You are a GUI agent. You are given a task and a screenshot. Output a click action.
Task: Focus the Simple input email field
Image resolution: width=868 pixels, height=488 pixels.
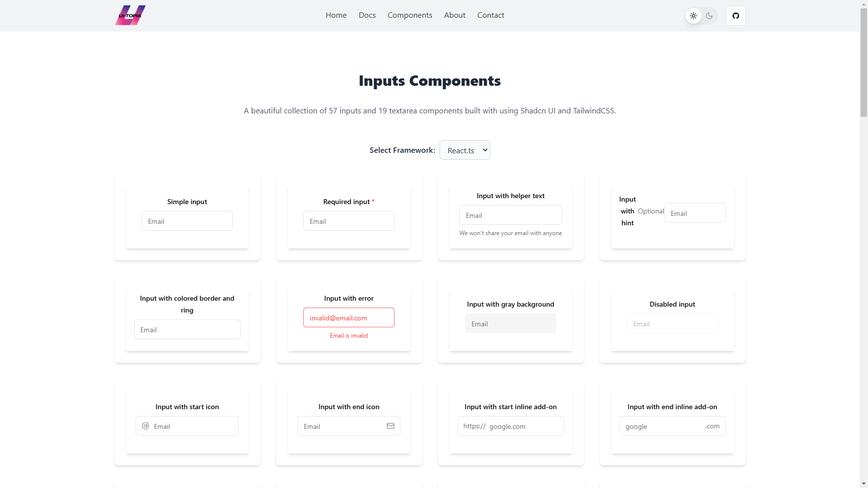coord(187,221)
